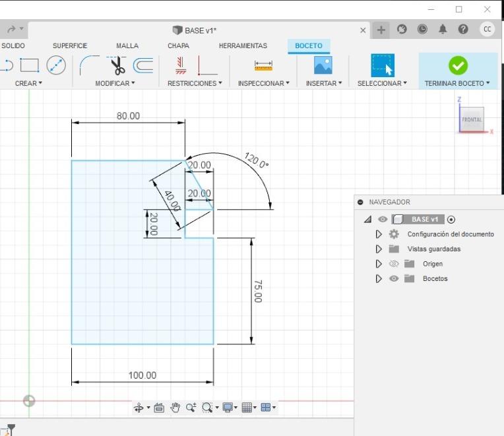Activate BASE v1 component radio button
This screenshot has width=504, height=436.
coord(451,220)
